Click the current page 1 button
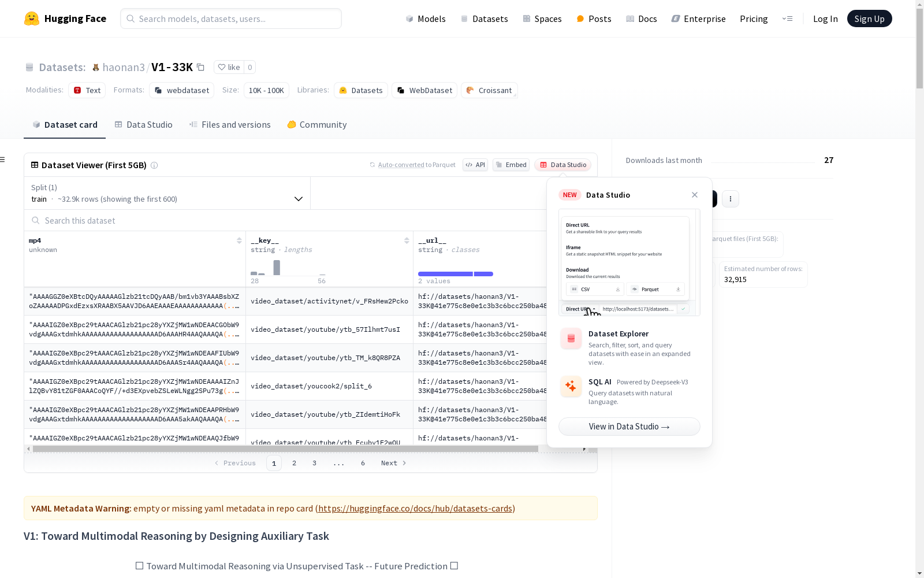The height and width of the screenshot is (578, 924). click(x=274, y=463)
